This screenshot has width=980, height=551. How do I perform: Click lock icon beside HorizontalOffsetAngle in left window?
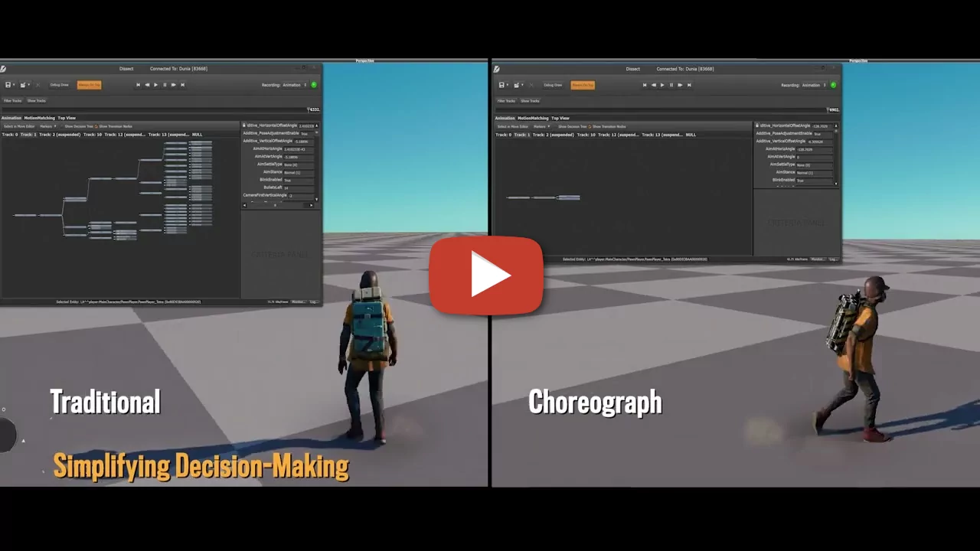point(243,125)
